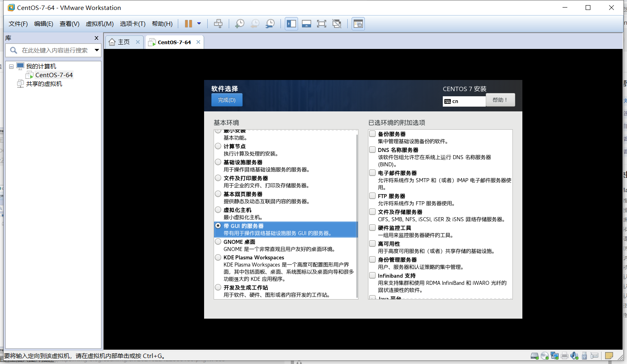Click the printer status icon
The width and height of the screenshot is (627, 364).
coord(565,356)
